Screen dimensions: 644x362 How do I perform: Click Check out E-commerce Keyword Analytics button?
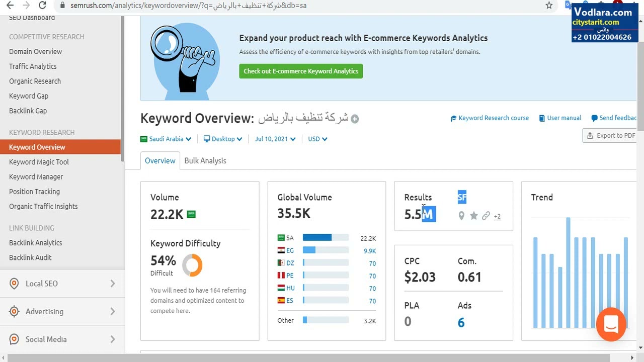click(x=301, y=71)
